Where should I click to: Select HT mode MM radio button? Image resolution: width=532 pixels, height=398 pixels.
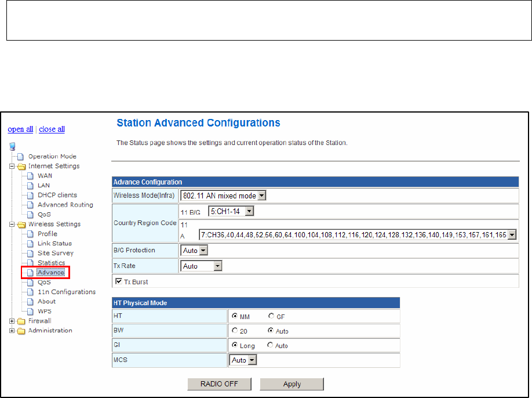tap(235, 316)
